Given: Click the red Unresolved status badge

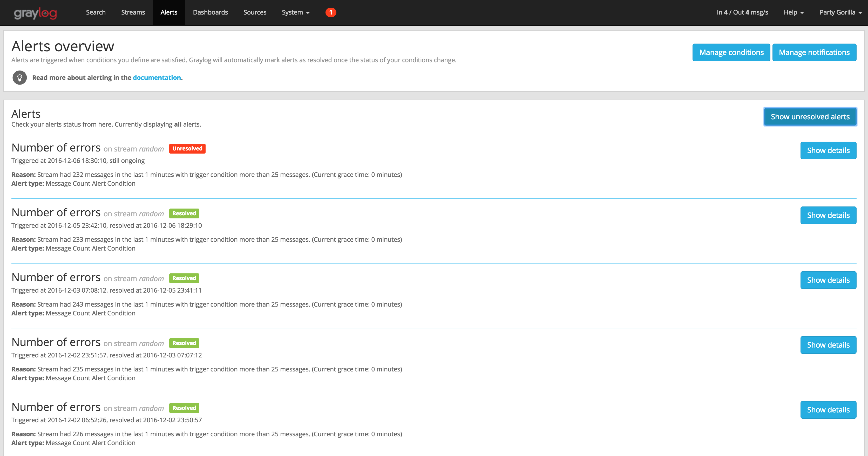Looking at the screenshot, I should point(187,149).
